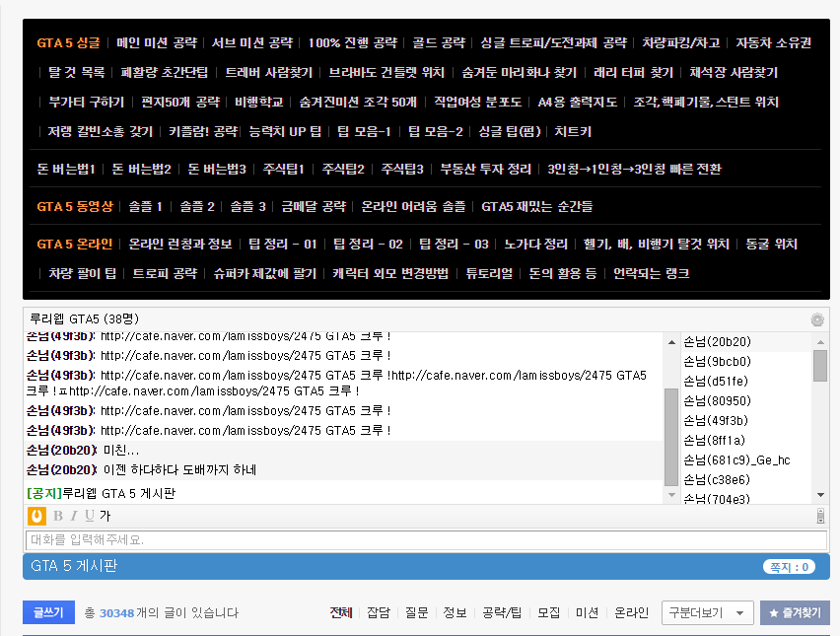Viewport: 840px width, 636px height.
Task: Open 금메달 공략 link
Action: 314,207
